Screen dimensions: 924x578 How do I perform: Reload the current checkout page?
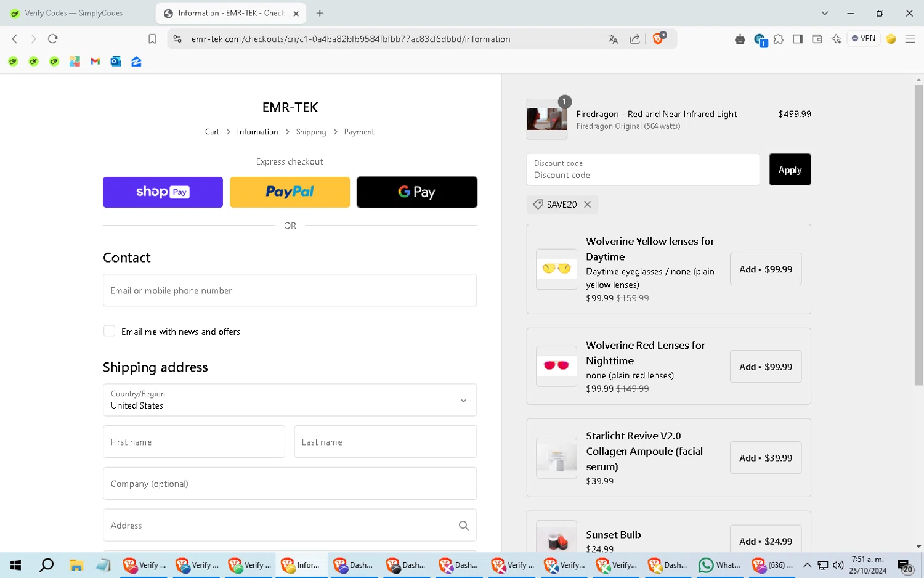pyautogui.click(x=53, y=39)
